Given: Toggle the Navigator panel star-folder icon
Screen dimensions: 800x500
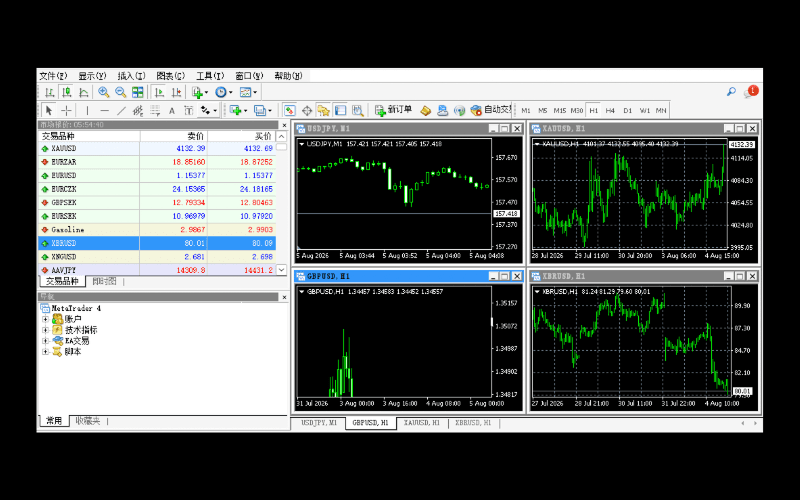Looking at the screenshot, I should (323, 110).
